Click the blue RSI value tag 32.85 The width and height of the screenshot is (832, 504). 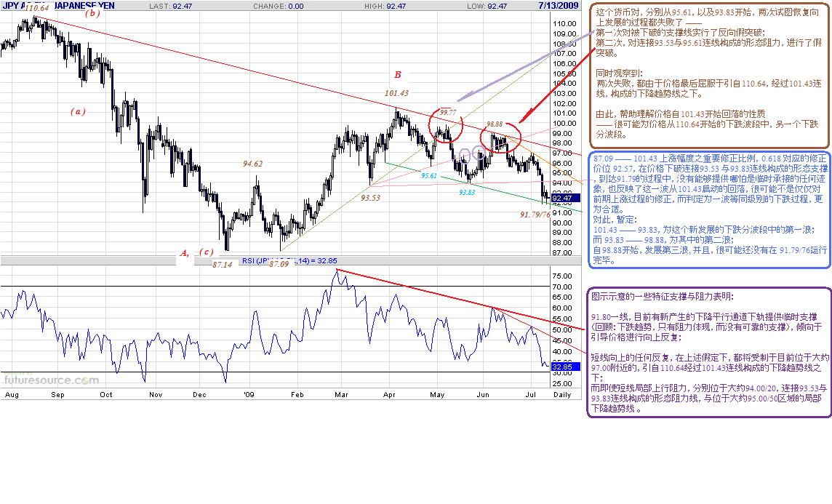pos(565,367)
